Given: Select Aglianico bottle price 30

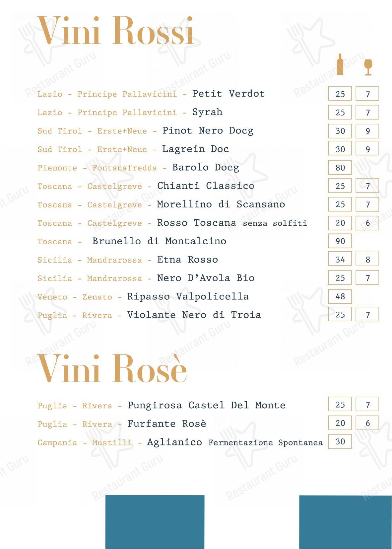Looking at the screenshot, I should pyautogui.click(x=340, y=442).
